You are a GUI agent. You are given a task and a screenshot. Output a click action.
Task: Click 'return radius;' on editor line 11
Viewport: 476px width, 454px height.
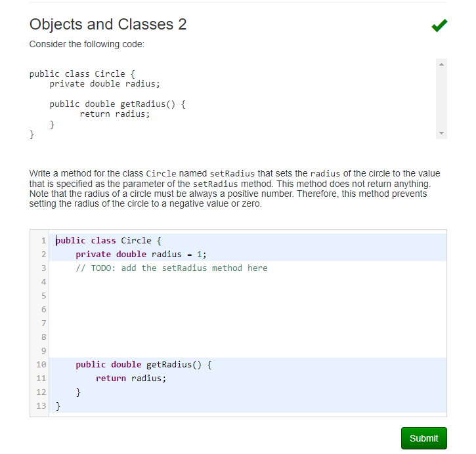point(131,378)
